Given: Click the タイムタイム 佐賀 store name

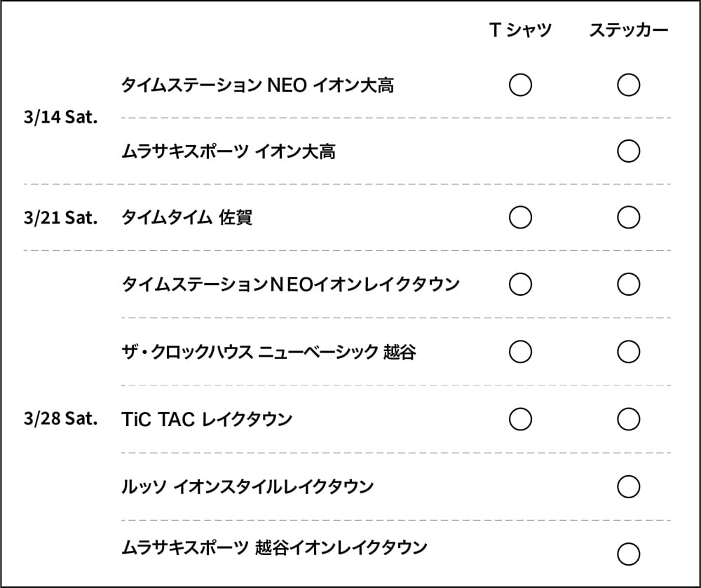Looking at the screenshot, I should pos(187,217).
